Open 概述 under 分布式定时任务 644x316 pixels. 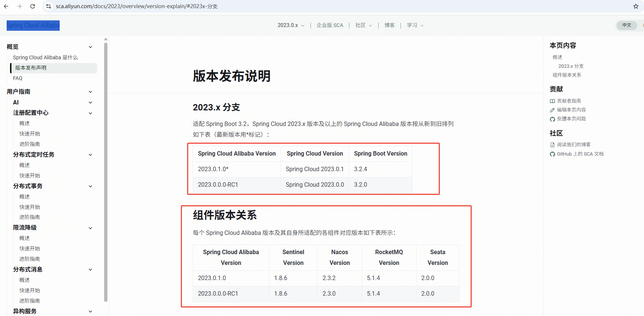[x=24, y=165]
